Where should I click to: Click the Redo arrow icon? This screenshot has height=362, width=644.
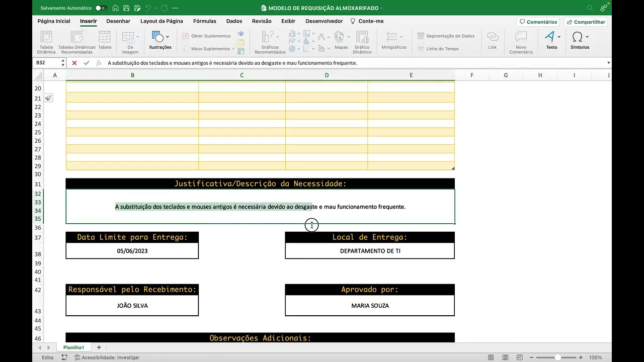pyautogui.click(x=164, y=8)
